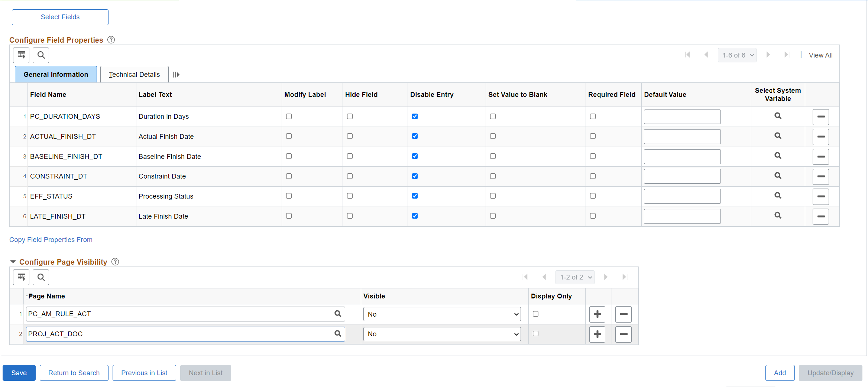Screen dimensions: 868x389
Task: Click find icon in Configure Field Properties grid
Action: point(41,55)
